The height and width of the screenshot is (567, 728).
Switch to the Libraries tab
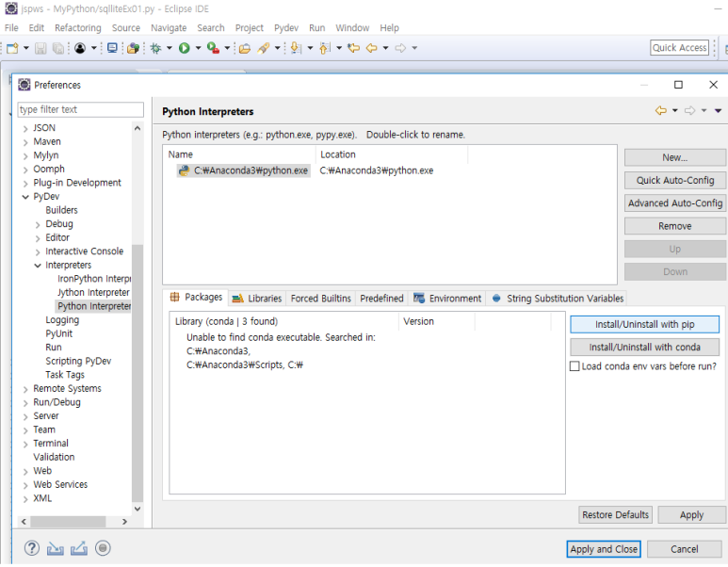coord(257,299)
